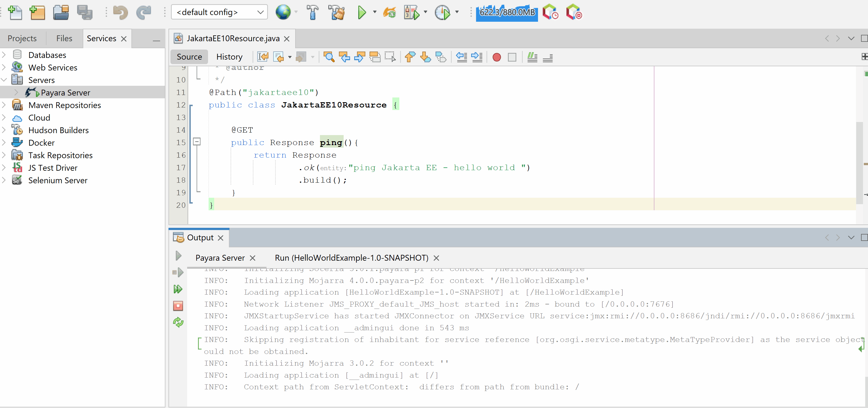The image size is (868, 408).
Task: Open the Run (HelloWorldExample-1.0-SNAPSHOT) output tab
Action: (x=351, y=258)
